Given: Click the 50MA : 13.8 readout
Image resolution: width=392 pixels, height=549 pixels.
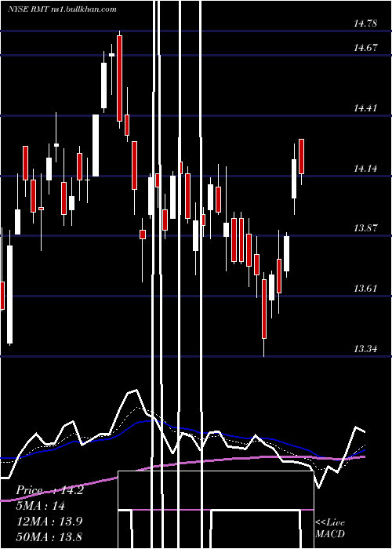Looking at the screenshot, I should point(49,536).
